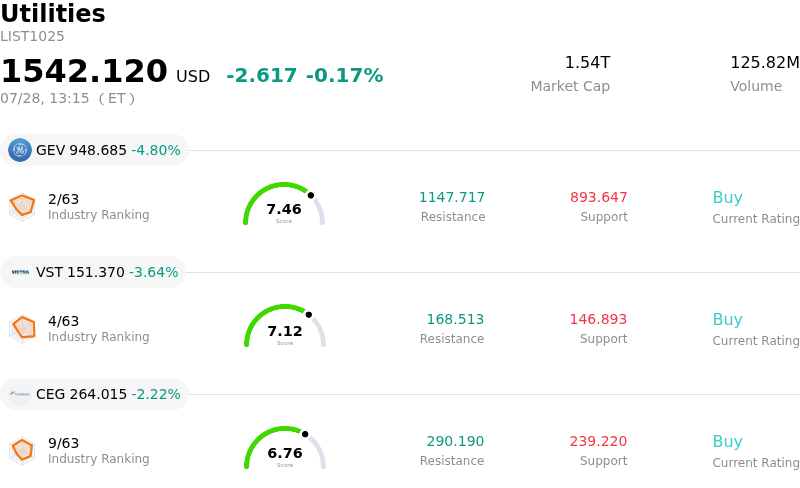Click the 7.12 score gauge

tap(285, 326)
